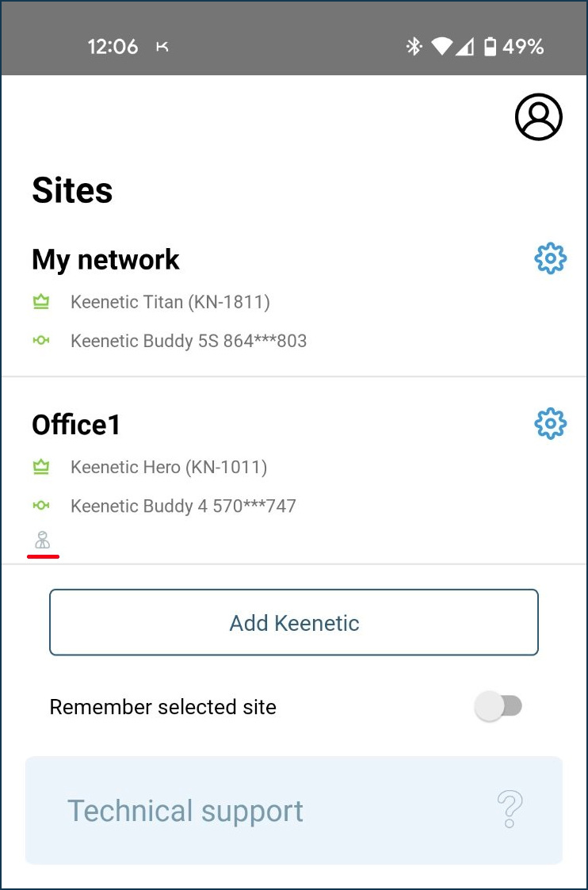Select the My network site entry
Viewport: 588px width, 890px height.
coord(105,259)
